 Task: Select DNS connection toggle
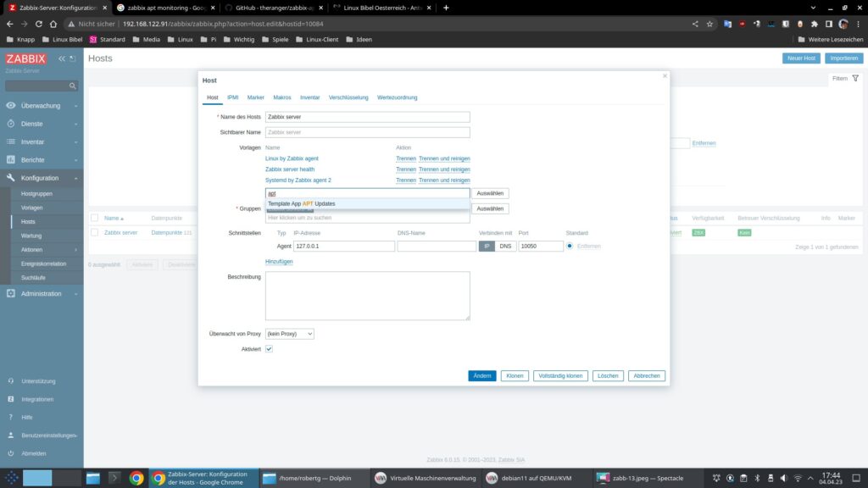[x=505, y=247]
